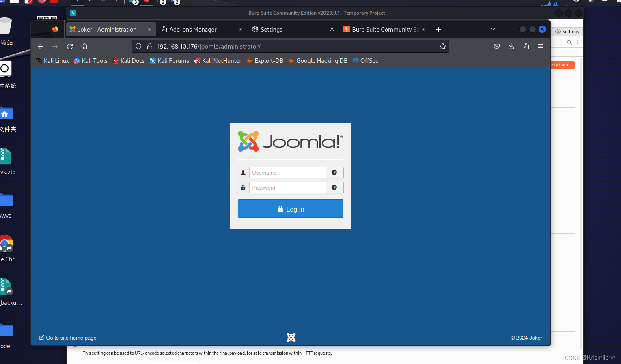The height and width of the screenshot is (364, 621).
Task: Open the Google Hacking DB bookmark
Action: click(x=318, y=61)
